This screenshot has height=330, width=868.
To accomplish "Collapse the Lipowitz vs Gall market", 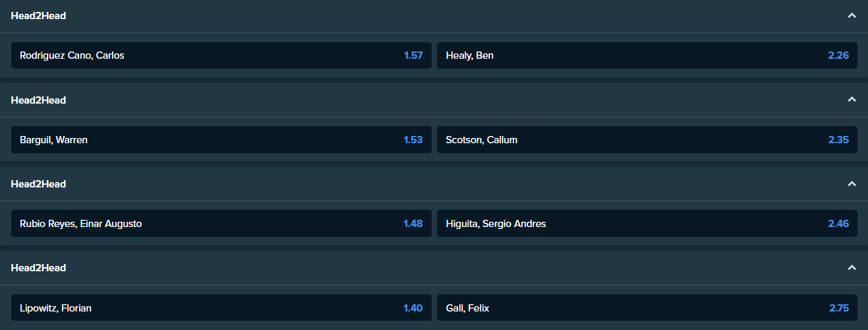I will pyautogui.click(x=852, y=267).
